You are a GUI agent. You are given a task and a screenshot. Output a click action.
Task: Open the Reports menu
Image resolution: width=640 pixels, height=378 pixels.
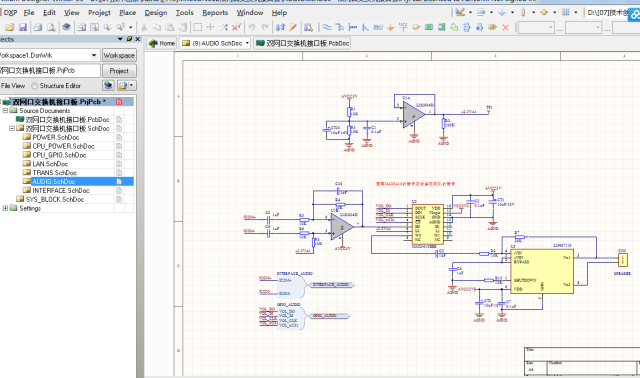tap(215, 13)
